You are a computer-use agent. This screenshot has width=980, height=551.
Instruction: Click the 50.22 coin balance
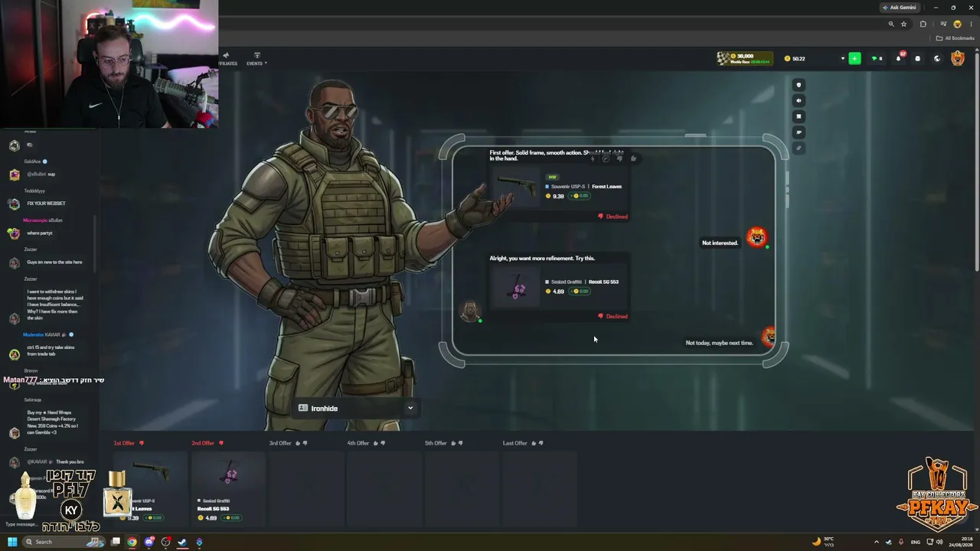[x=795, y=58]
